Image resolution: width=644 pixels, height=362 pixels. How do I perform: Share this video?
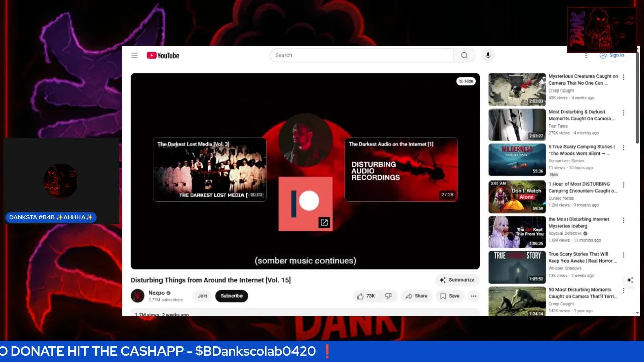point(416,296)
